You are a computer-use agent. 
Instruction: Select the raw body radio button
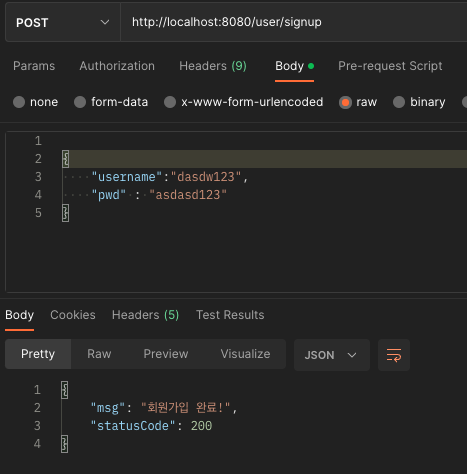pyautogui.click(x=345, y=102)
